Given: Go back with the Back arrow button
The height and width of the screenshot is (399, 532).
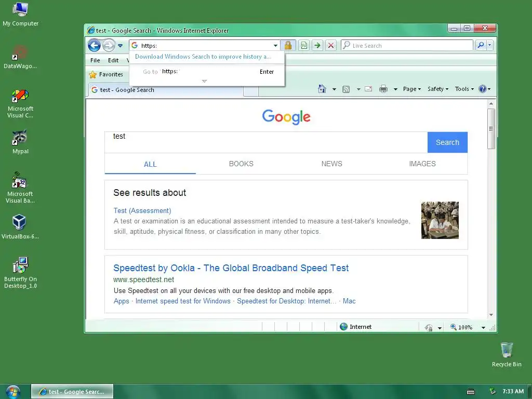Looking at the screenshot, I should click(95, 46).
